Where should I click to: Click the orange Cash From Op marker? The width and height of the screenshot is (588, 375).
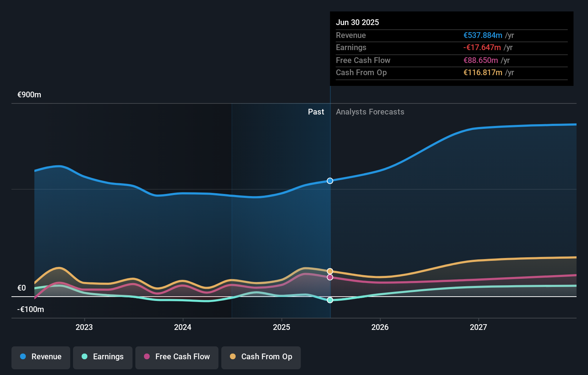coord(329,271)
